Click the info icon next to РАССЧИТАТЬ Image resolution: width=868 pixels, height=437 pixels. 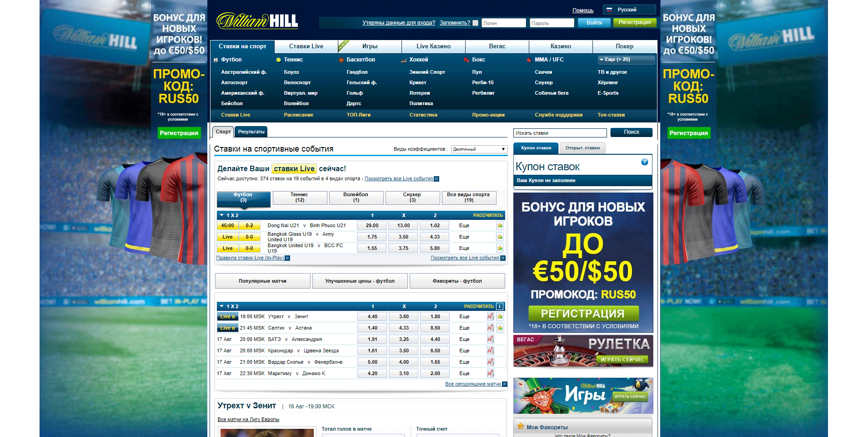pos(500,306)
